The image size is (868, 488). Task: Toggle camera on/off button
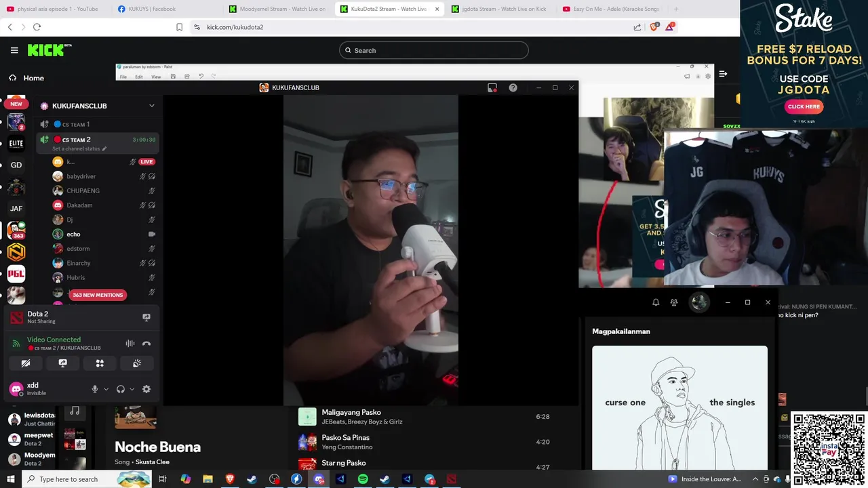pos(26,363)
